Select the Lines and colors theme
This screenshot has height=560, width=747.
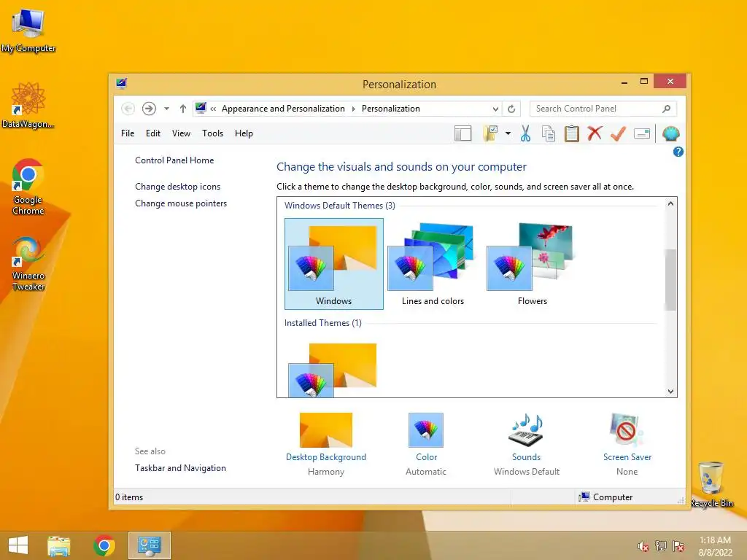coord(433,264)
